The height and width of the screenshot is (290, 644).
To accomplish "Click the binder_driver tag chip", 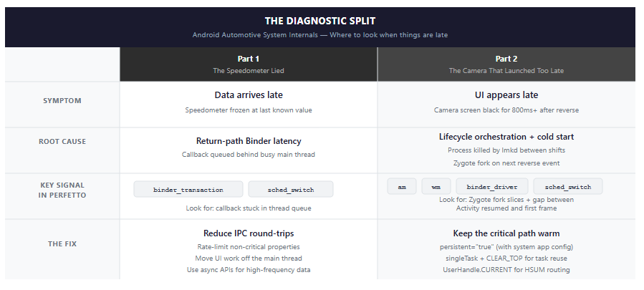I will [492, 186].
